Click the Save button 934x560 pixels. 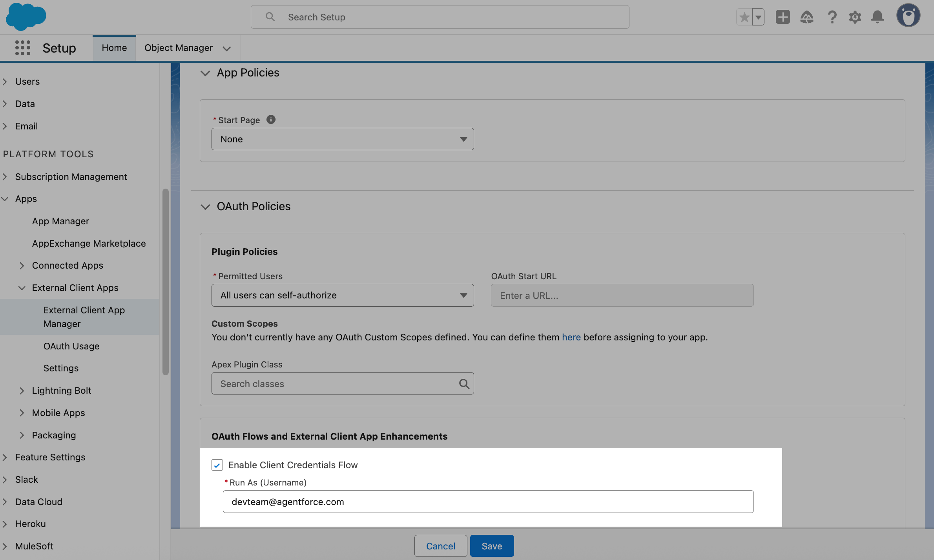point(491,546)
